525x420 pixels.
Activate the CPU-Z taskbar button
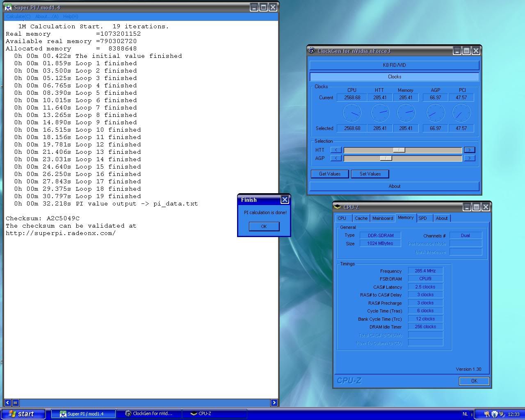[x=214, y=414]
